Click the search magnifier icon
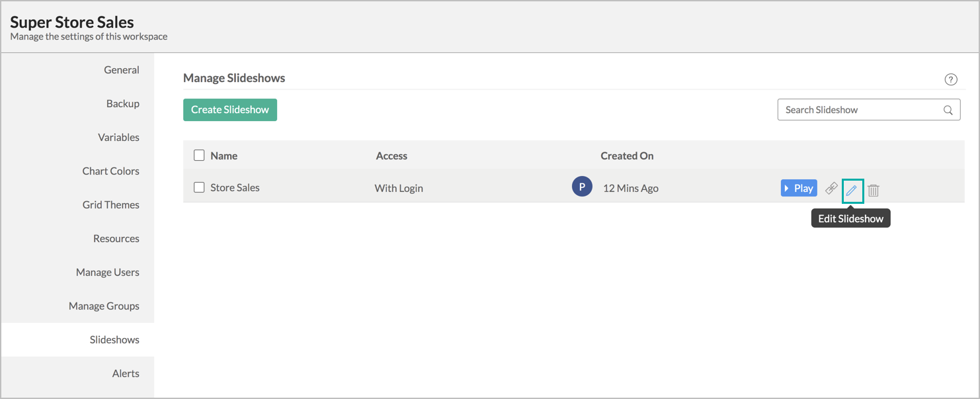 (x=948, y=110)
